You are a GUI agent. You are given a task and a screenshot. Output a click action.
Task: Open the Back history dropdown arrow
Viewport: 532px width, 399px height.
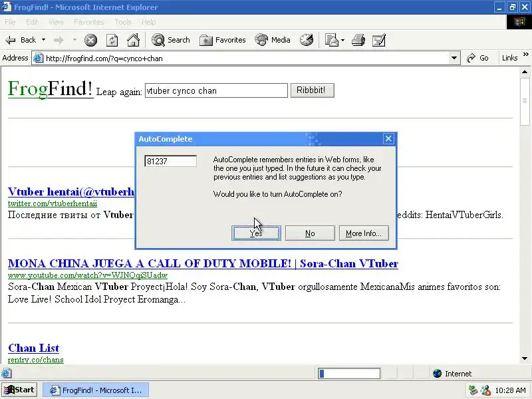pos(43,40)
